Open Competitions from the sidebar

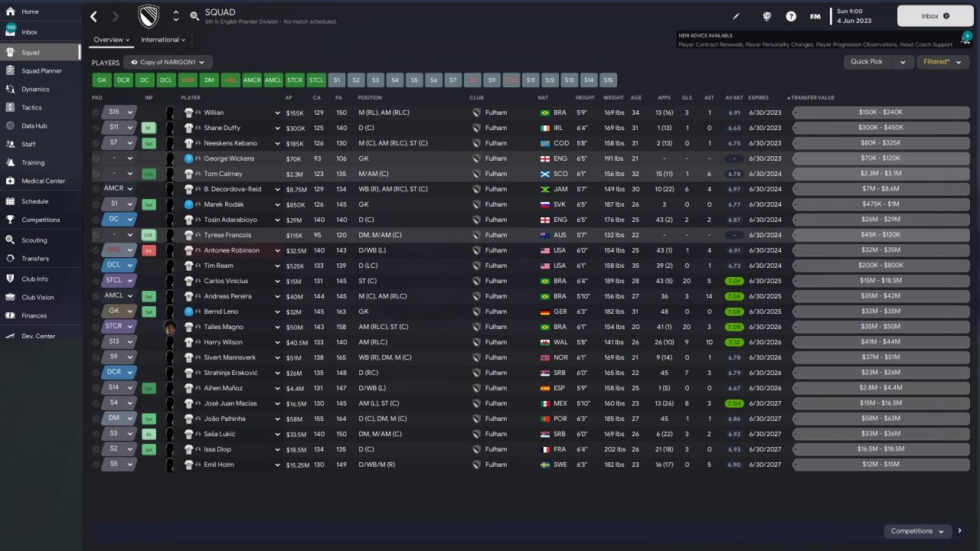tap(40, 220)
